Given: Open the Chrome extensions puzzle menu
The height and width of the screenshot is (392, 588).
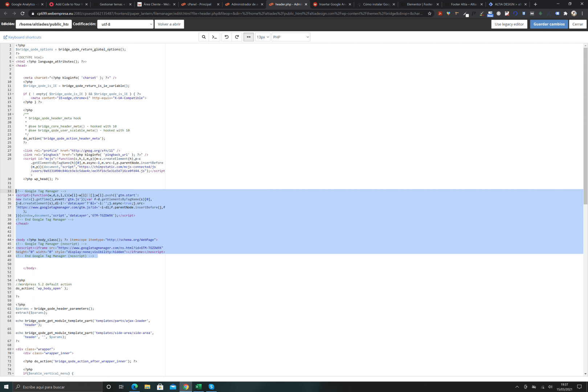Looking at the screenshot, I should pos(565,13).
